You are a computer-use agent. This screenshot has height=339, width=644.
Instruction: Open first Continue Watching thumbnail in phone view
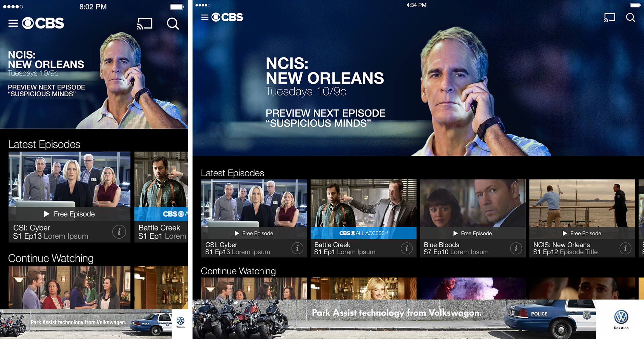coord(69,287)
